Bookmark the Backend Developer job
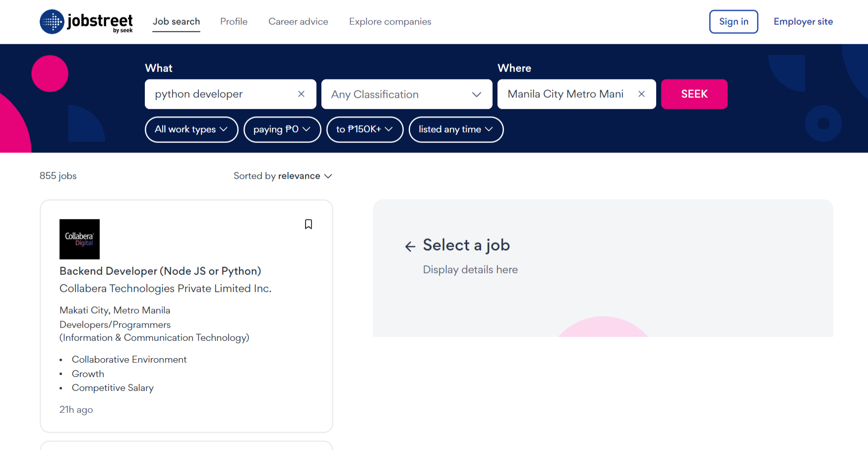This screenshot has width=868, height=450. pos(309,224)
